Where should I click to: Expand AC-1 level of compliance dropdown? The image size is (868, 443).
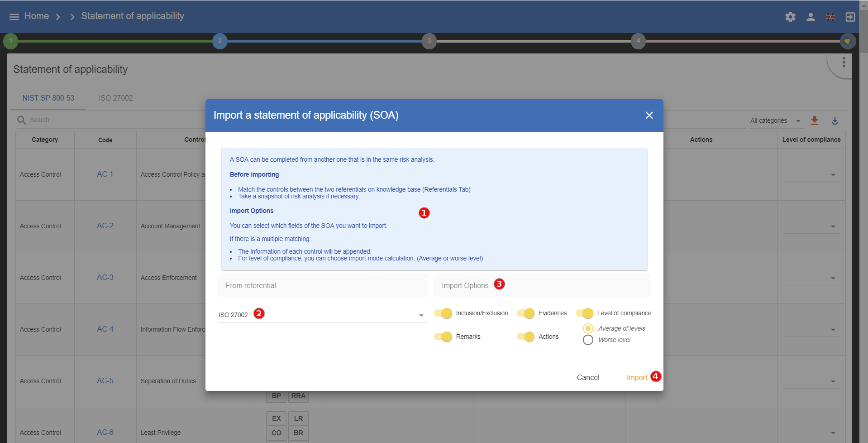(x=832, y=175)
